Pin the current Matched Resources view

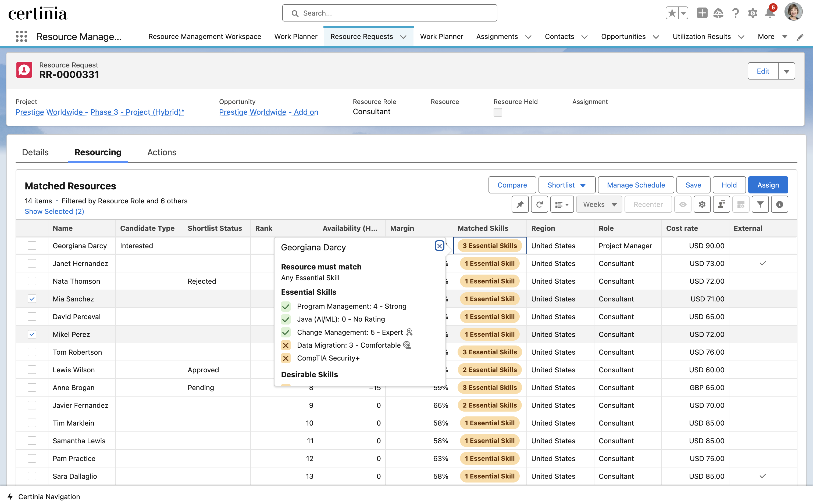pos(520,204)
